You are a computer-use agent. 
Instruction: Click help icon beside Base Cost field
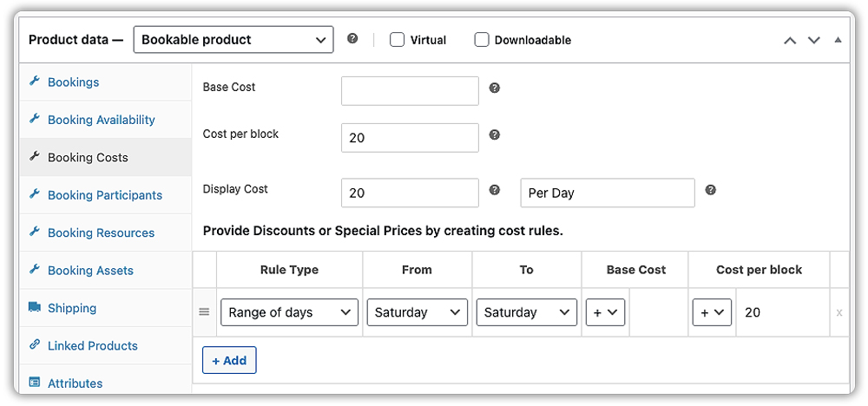coord(495,88)
